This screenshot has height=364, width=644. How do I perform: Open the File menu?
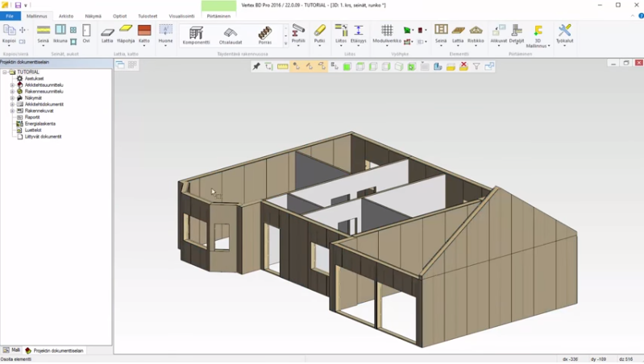tap(10, 16)
